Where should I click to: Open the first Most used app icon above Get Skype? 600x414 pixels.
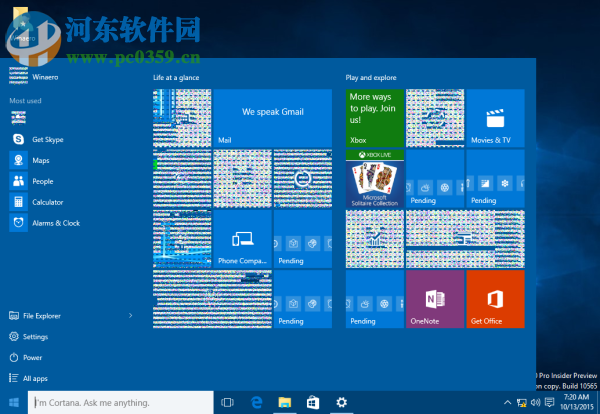pyautogui.click(x=18, y=118)
